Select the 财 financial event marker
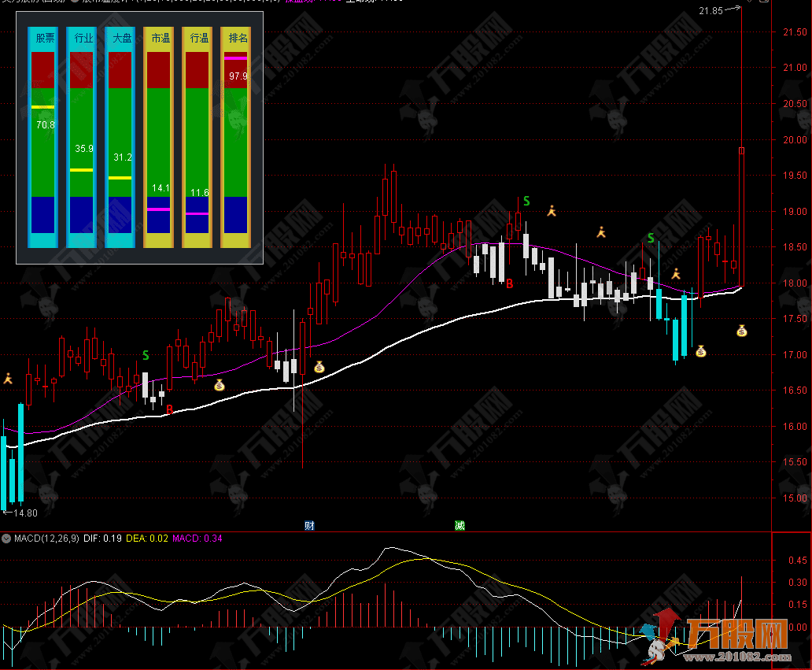This screenshot has width=812, height=670. point(309,525)
